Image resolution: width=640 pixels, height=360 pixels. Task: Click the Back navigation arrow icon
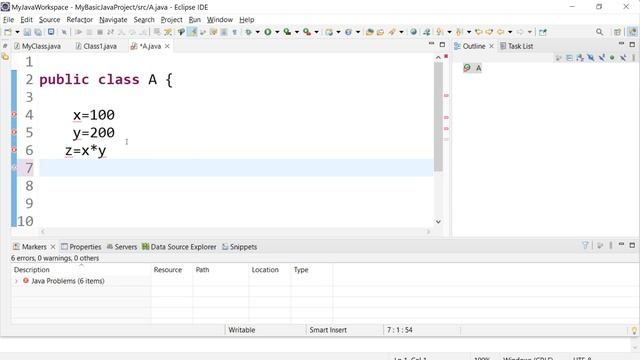tap(500, 32)
